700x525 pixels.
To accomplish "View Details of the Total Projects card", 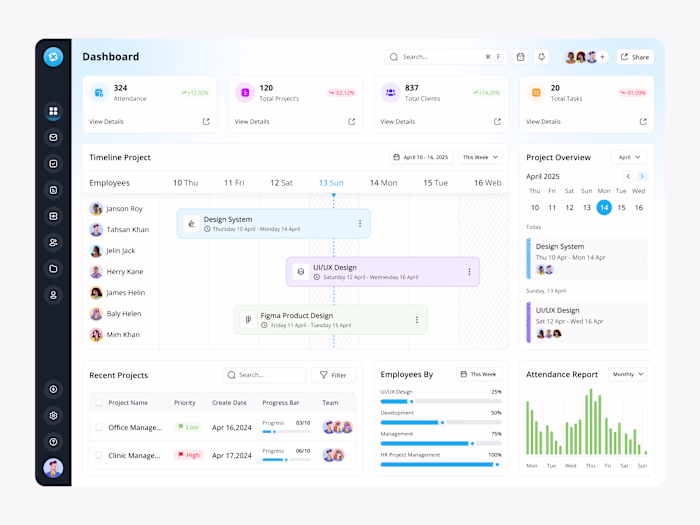I will click(252, 121).
